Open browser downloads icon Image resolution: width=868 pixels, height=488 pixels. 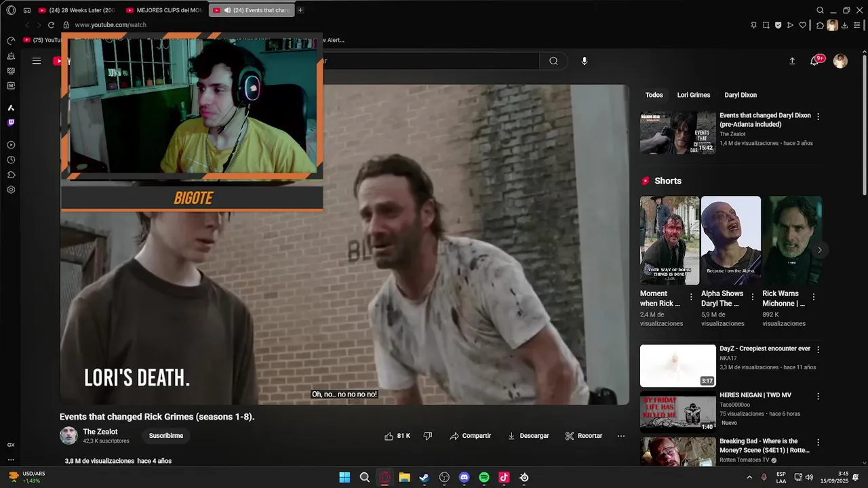pyautogui.click(x=845, y=25)
